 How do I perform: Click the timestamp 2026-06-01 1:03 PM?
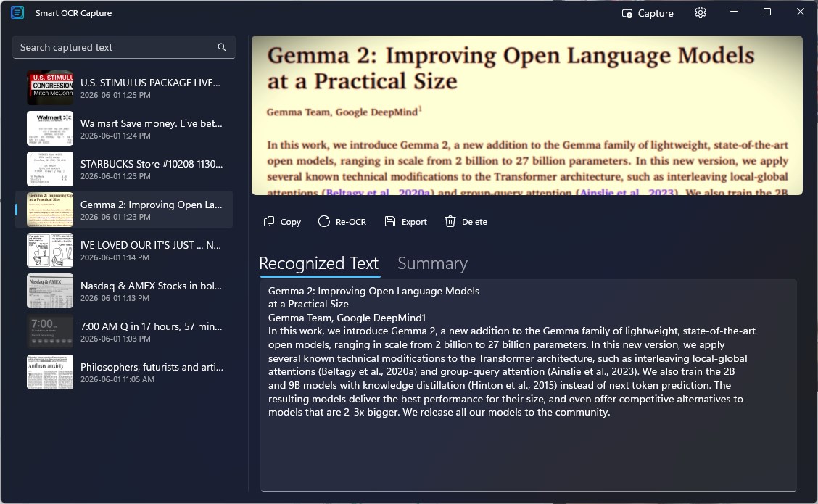click(115, 339)
